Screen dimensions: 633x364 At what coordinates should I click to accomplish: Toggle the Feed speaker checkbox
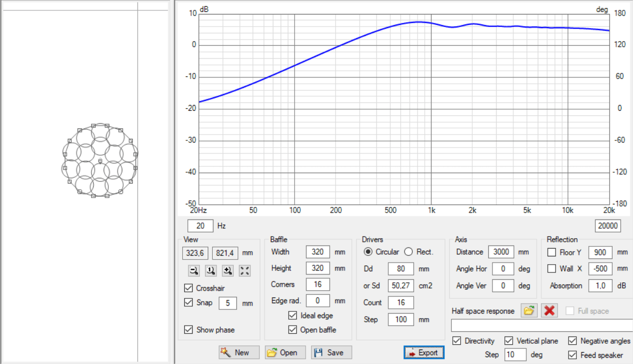(x=572, y=355)
